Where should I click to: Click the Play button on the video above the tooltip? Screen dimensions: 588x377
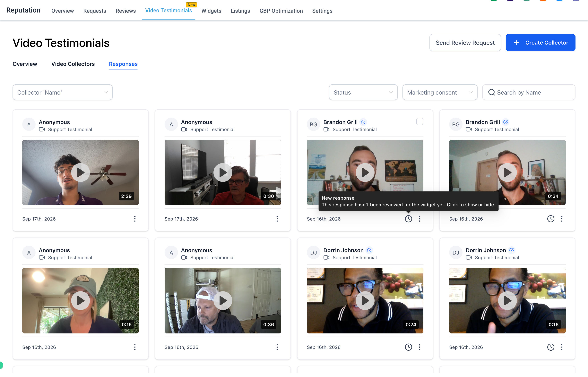click(x=365, y=172)
